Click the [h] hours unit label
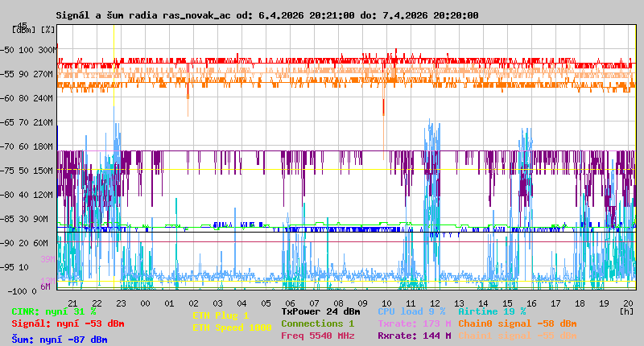 (627, 311)
